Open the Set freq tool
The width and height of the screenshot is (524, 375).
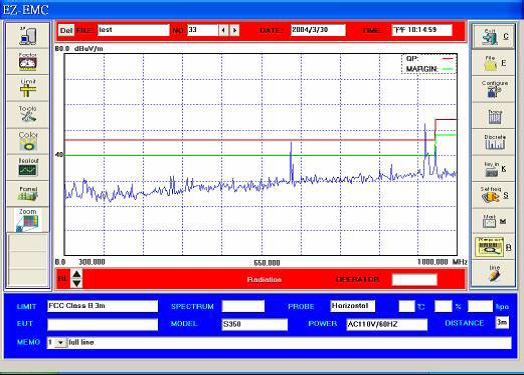pos(493,195)
